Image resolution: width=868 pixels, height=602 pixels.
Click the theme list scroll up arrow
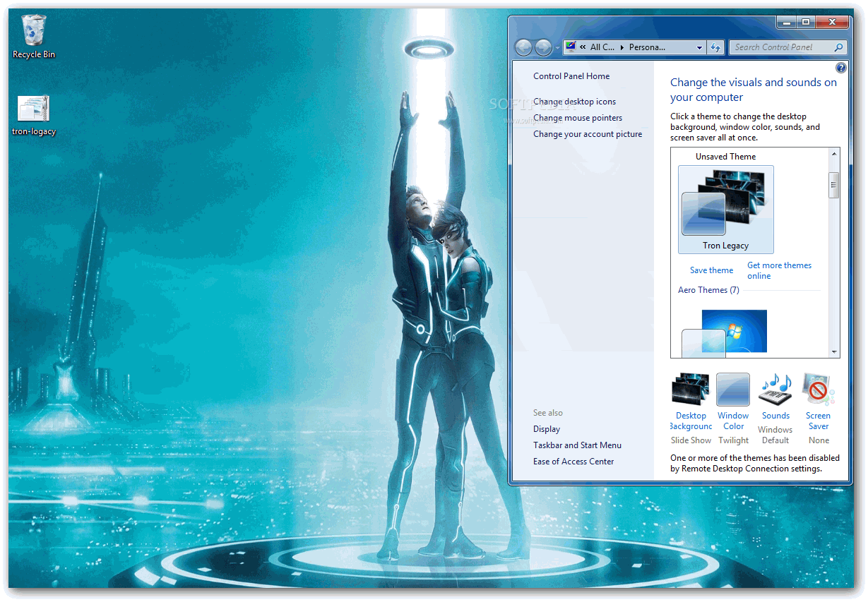pyautogui.click(x=834, y=153)
